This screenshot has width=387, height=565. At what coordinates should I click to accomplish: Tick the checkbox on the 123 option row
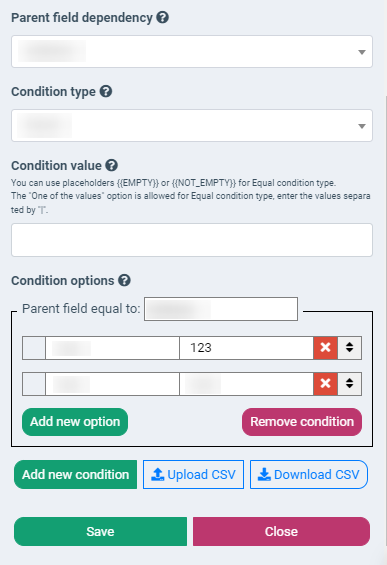point(34,348)
